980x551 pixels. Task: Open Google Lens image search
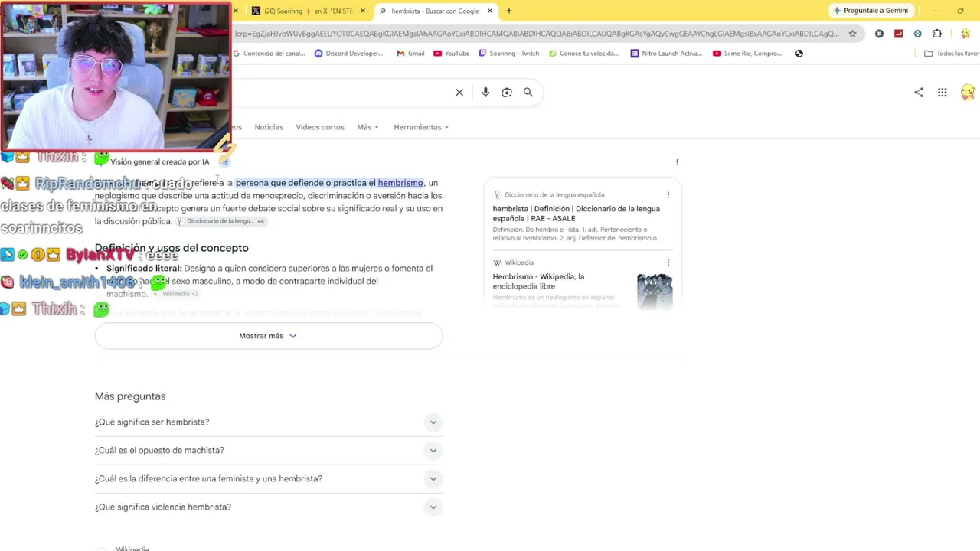pyautogui.click(x=507, y=93)
